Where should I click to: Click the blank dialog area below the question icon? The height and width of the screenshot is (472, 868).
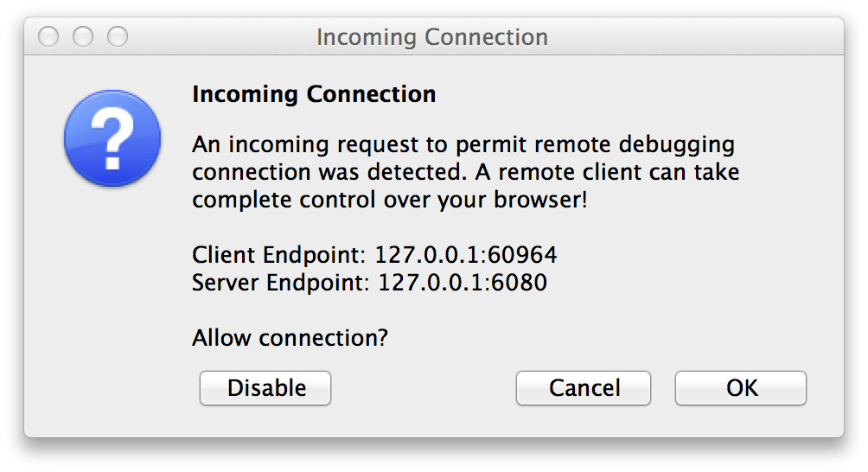(112, 285)
